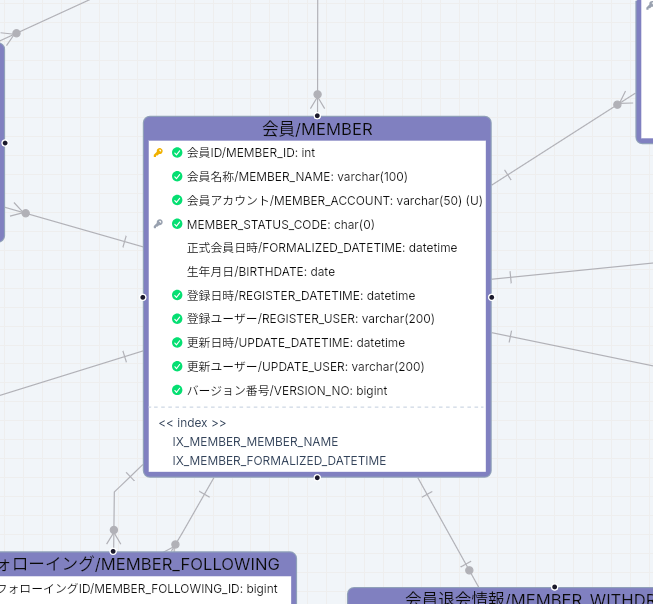
Task: Click the bottom connection handle of MEMBER table
Action: point(317,477)
